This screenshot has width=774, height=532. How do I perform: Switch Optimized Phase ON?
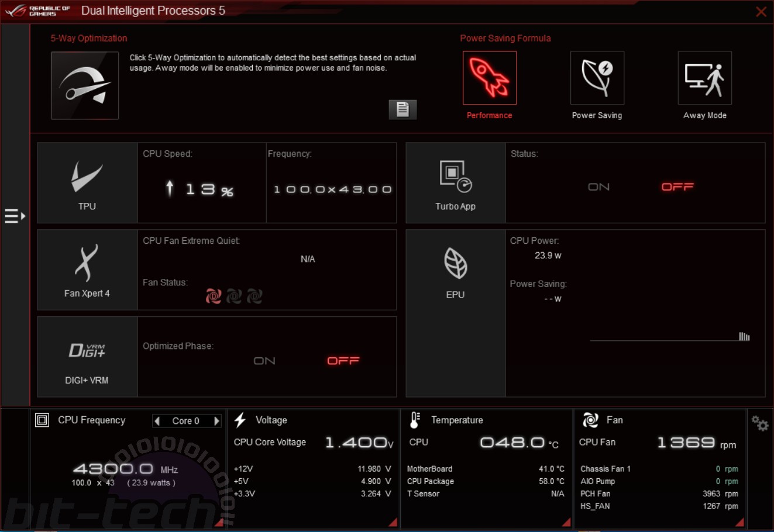[264, 361]
